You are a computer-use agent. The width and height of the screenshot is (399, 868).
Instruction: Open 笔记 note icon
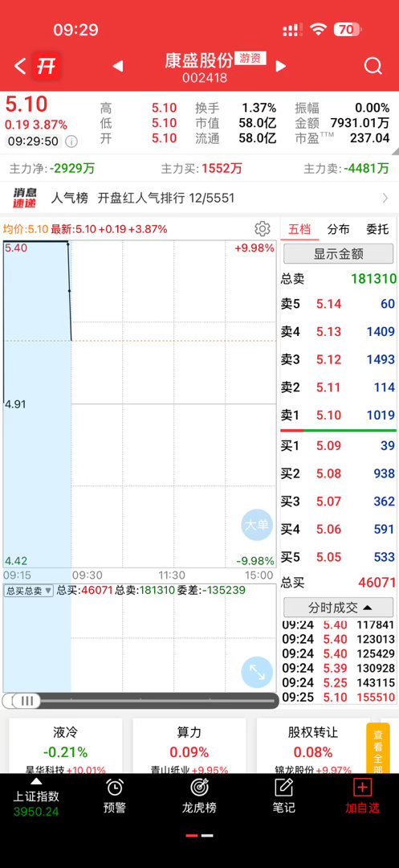283,787
